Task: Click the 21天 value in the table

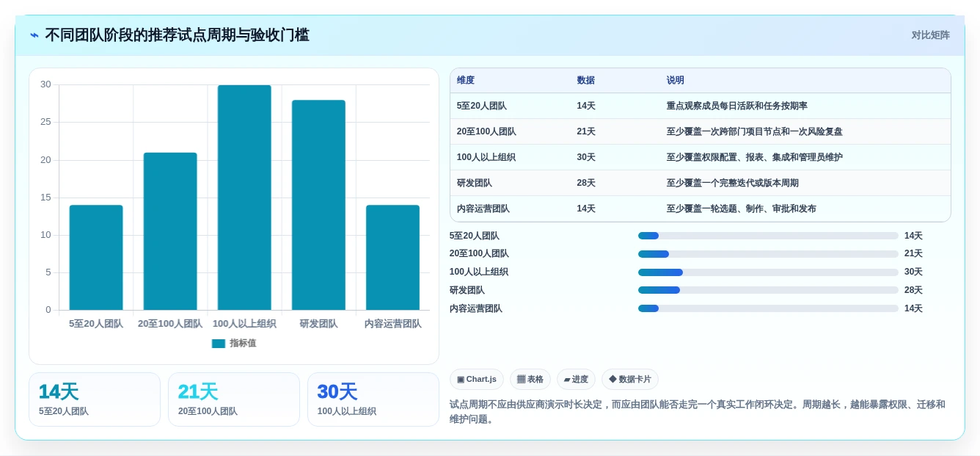Action: [586, 131]
